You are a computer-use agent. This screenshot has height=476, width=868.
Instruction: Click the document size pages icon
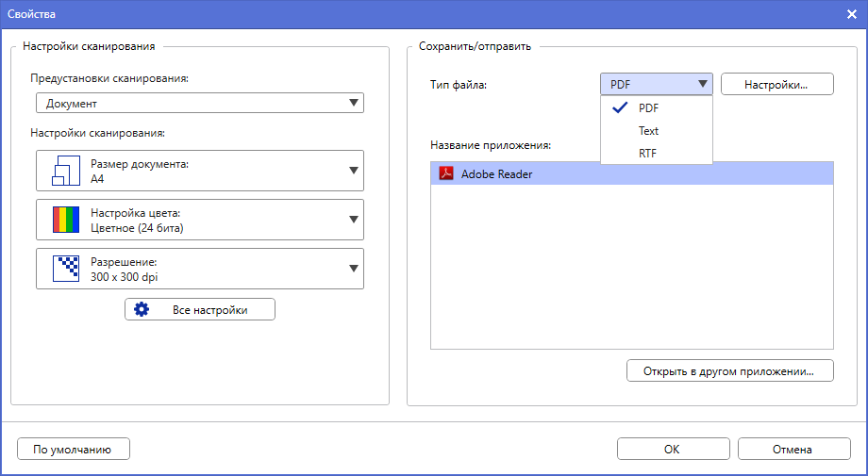[66, 171]
